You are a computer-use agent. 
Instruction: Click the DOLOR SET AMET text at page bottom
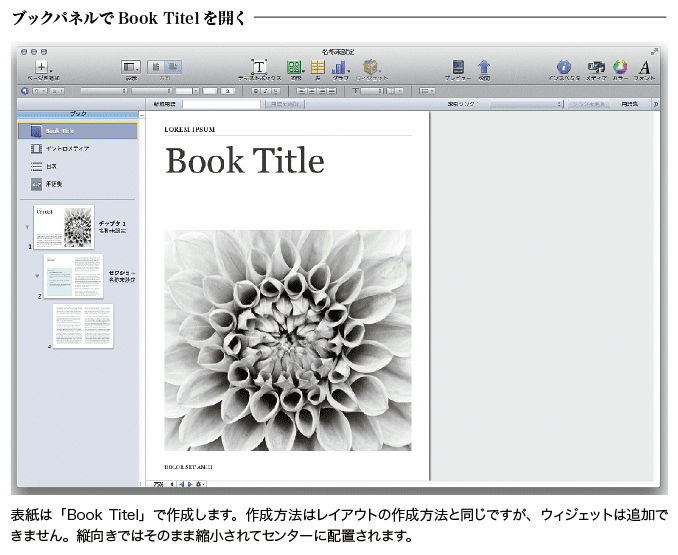[188, 467]
